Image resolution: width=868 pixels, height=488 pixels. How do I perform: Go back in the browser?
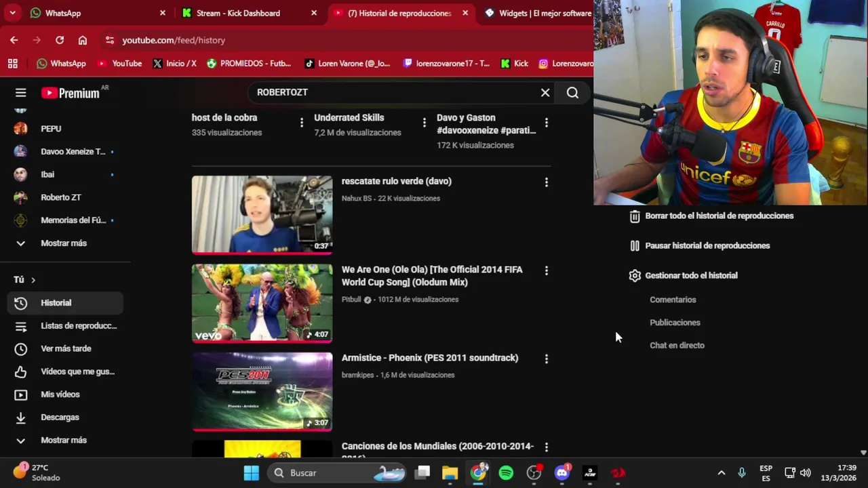14,40
